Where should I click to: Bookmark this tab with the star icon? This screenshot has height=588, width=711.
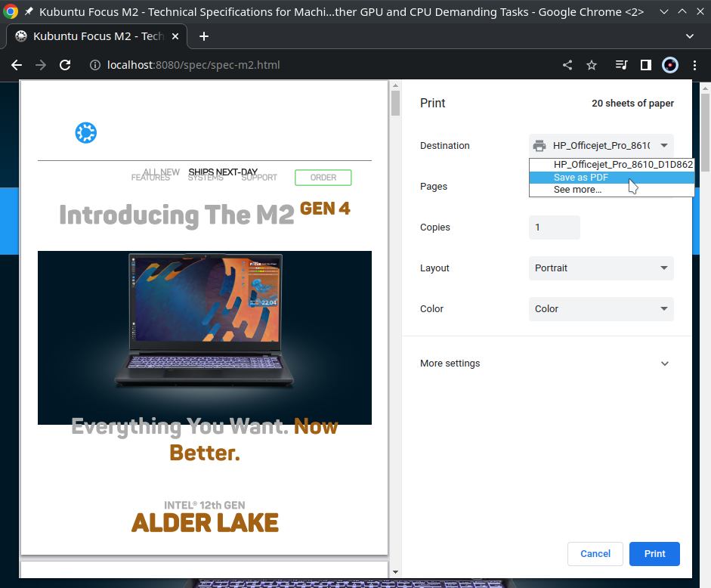click(592, 65)
